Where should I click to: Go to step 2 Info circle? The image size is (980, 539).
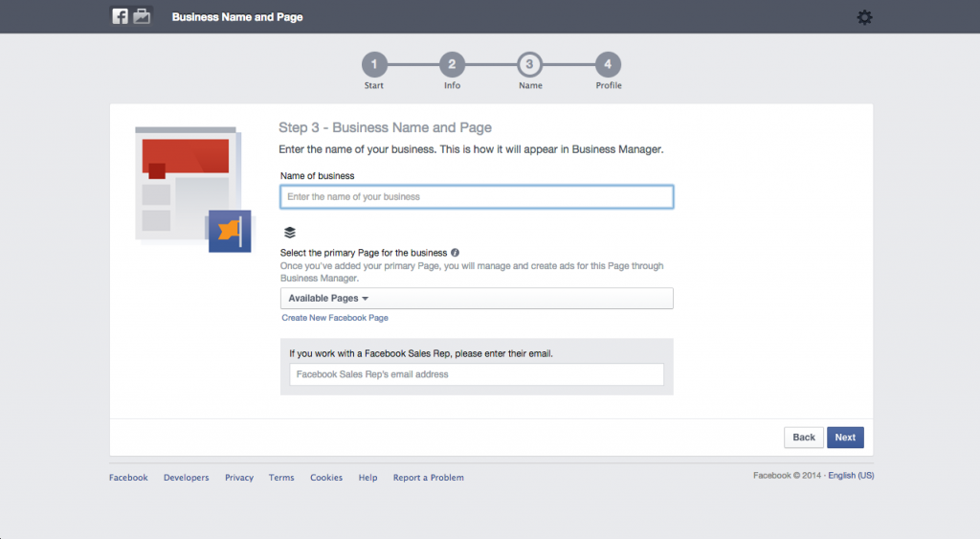point(452,64)
